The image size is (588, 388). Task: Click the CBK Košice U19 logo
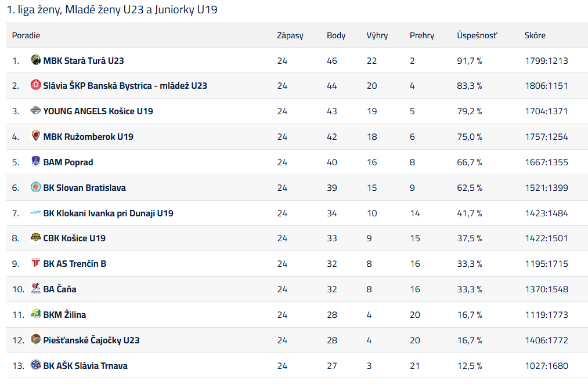[x=36, y=238]
